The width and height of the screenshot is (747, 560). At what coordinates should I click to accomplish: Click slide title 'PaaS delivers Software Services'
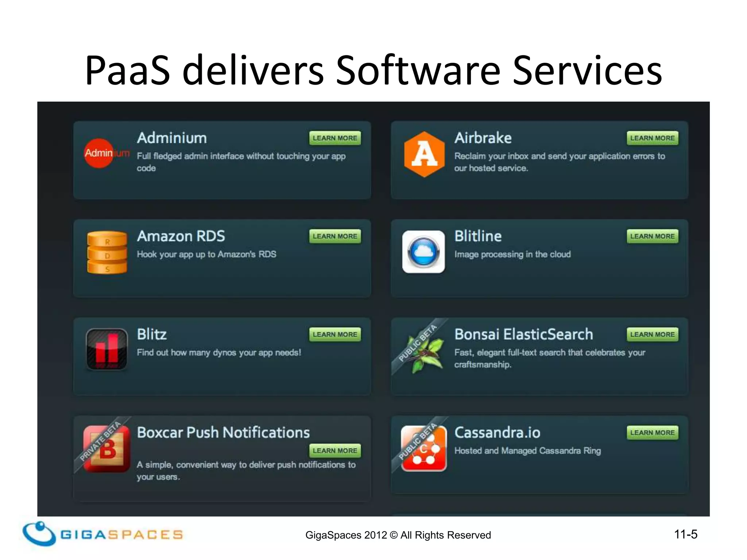tap(373, 70)
